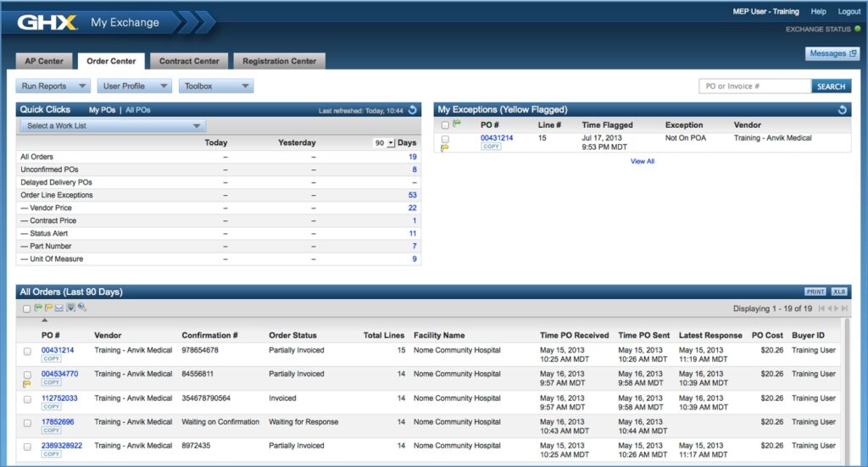Copy PO 112752033
Screen dimensions: 868x467
point(52,407)
